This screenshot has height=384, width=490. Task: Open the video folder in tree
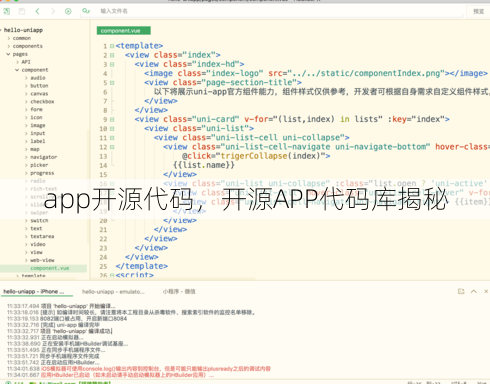(38, 244)
